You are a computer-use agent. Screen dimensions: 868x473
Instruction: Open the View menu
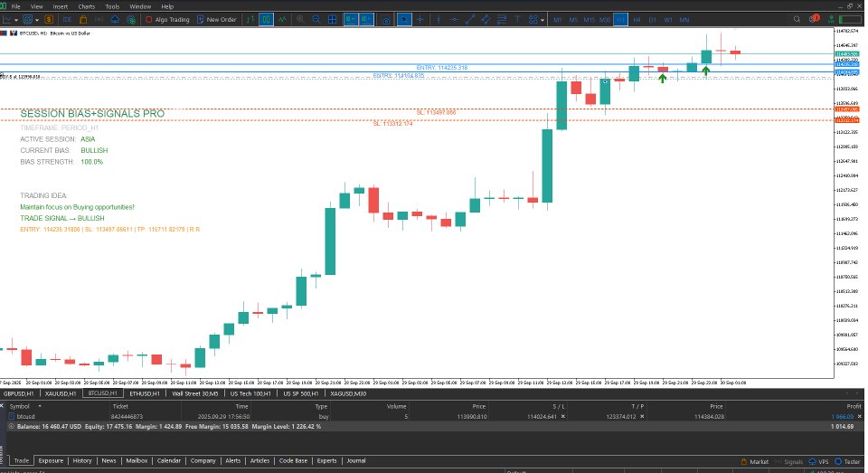pos(37,6)
